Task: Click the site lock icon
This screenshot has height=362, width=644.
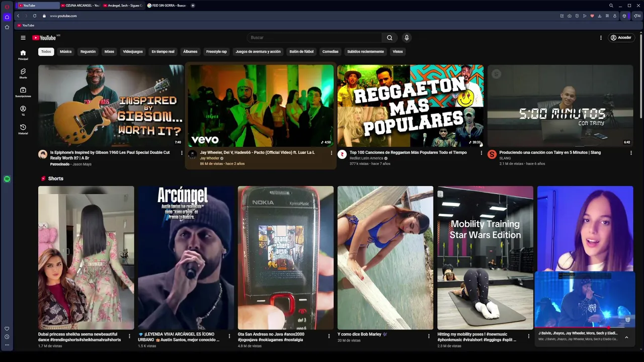Action: click(44, 16)
